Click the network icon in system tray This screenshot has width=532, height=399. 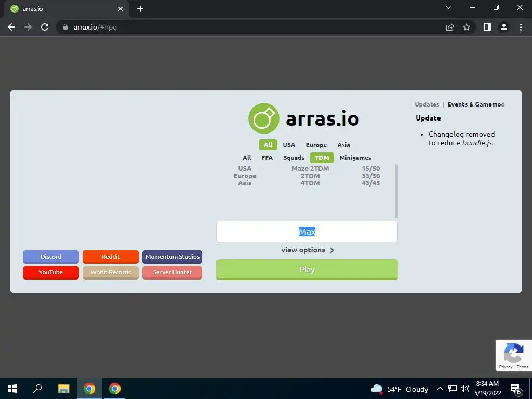click(453, 389)
